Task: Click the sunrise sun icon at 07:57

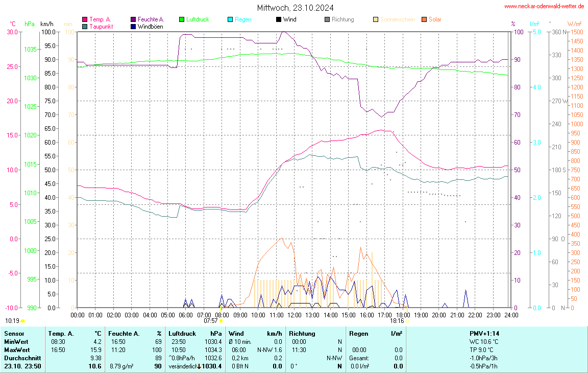Action: tap(220, 321)
